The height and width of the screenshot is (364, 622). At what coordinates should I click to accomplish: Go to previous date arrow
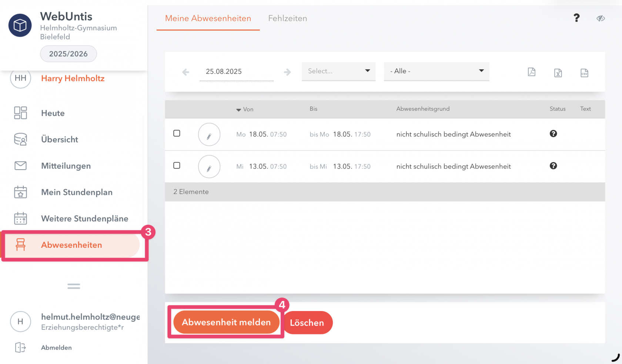(185, 72)
